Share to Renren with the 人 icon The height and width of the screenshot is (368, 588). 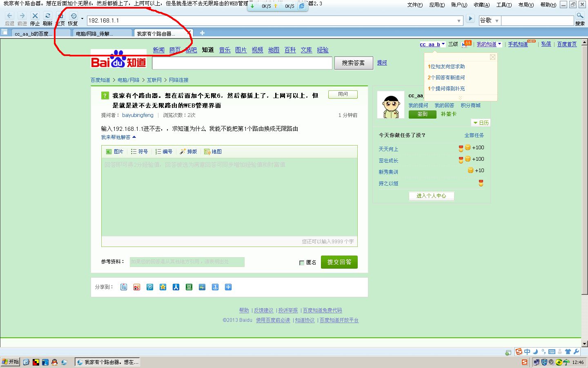coord(176,287)
